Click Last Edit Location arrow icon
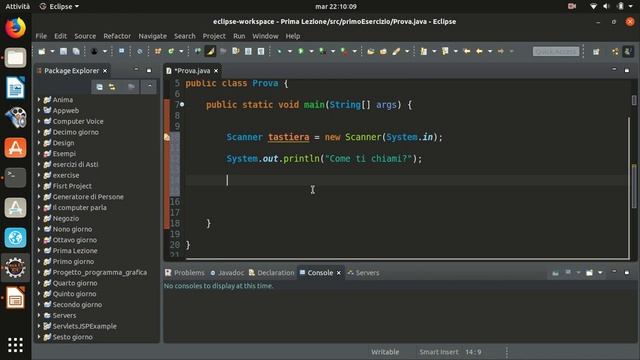640x360 pixels. [x=467, y=51]
